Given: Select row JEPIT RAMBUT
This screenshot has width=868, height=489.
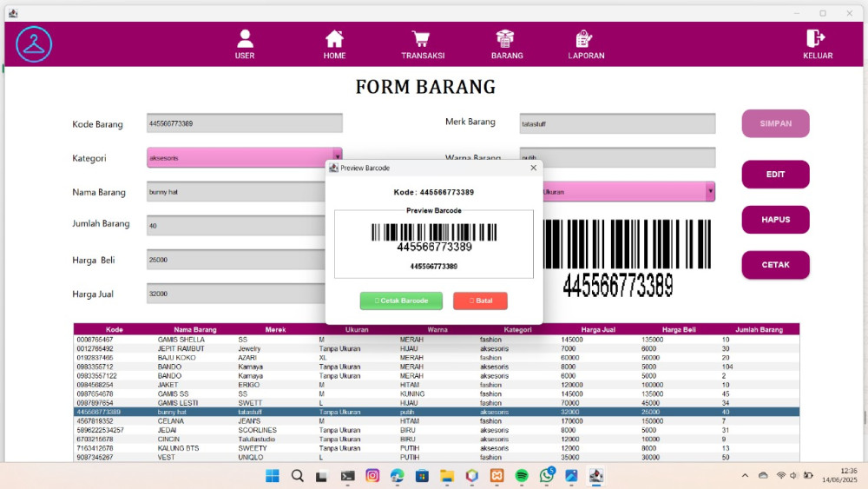Looking at the screenshot, I should (437, 348).
